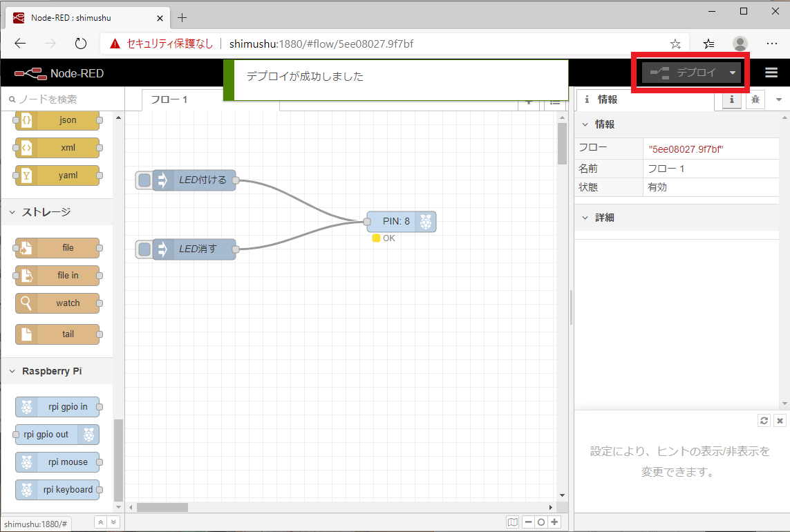Screen dimensions: 790x532
Task: Zoom out the flow canvas
Action: (x=528, y=522)
